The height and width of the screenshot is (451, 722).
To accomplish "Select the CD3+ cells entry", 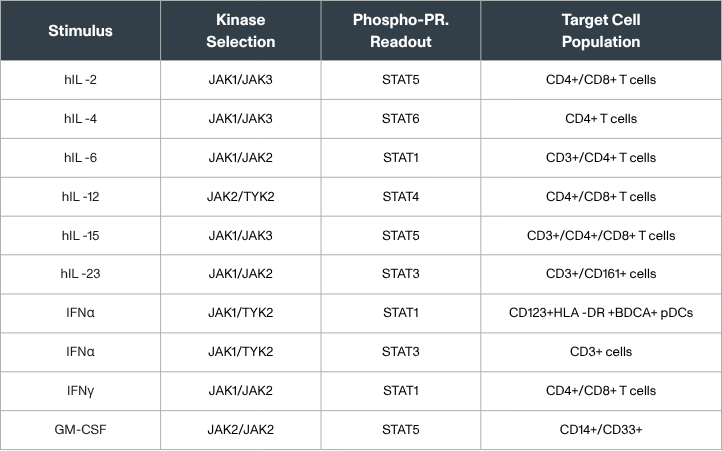I will [601, 352].
